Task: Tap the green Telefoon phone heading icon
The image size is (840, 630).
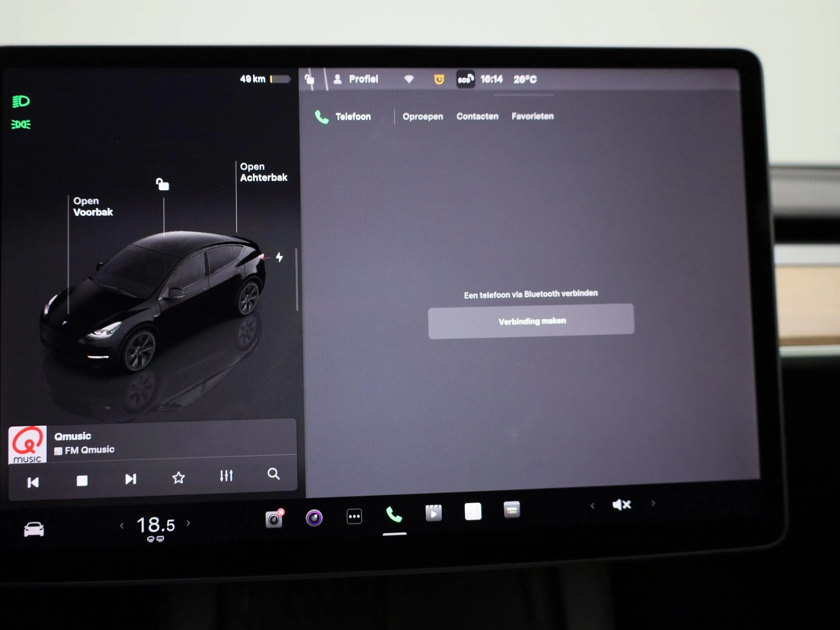Action: tap(322, 117)
